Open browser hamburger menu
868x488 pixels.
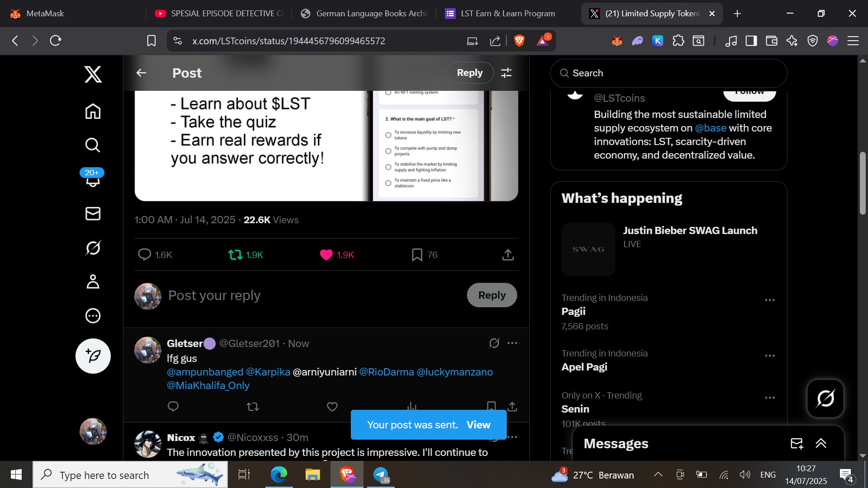(853, 41)
